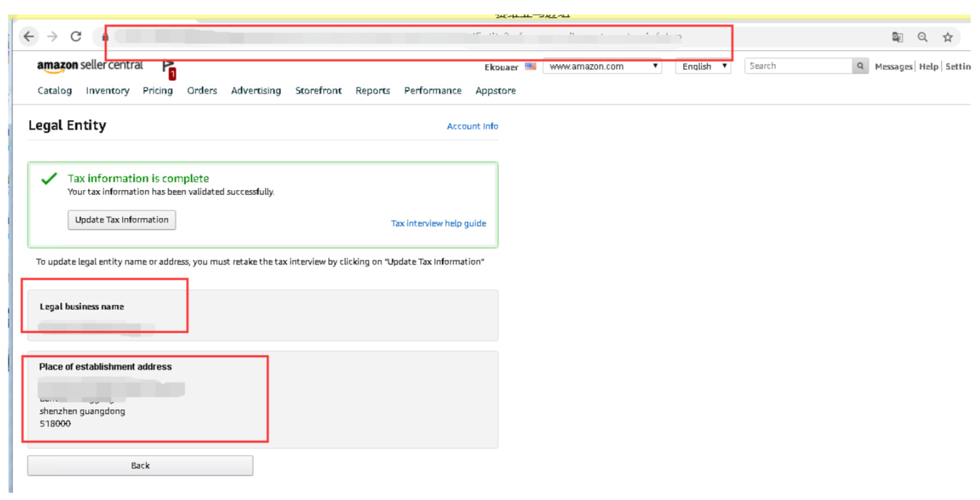Image resolution: width=980 pixels, height=500 pixels.
Task: Click the Update Tax Information button
Action: tap(122, 220)
